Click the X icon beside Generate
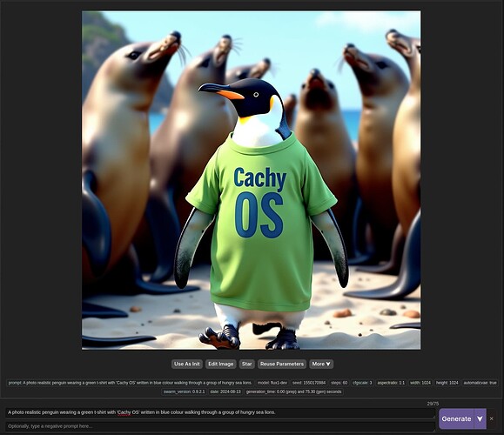This screenshot has height=435, width=504. pos(491,418)
